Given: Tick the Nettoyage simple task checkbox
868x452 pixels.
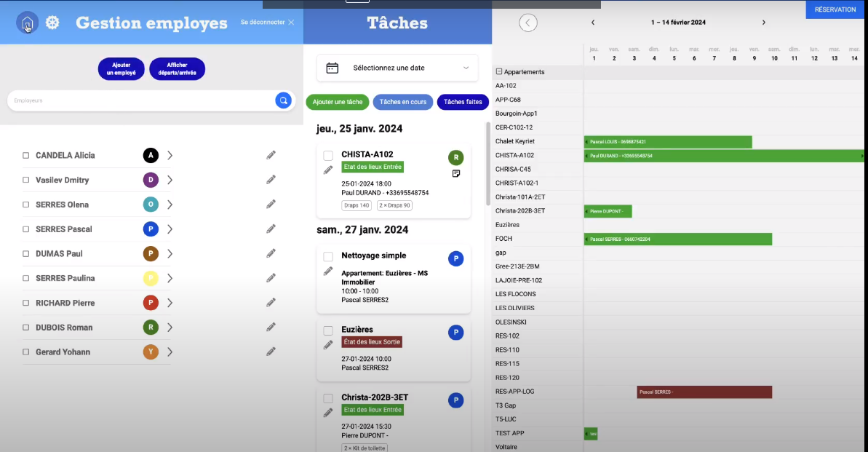Looking at the screenshot, I should pyautogui.click(x=328, y=256).
